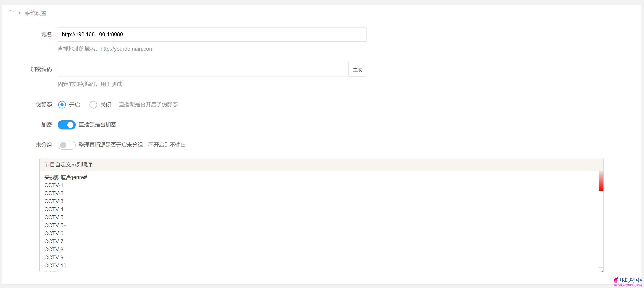
Task: Open the 系统设置 breadcrumb item
Action: coord(36,13)
